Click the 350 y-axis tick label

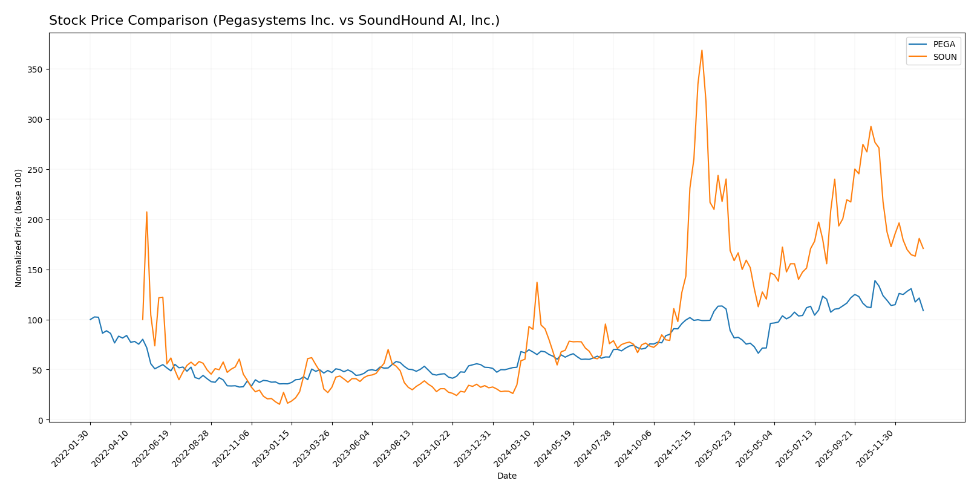[35, 70]
